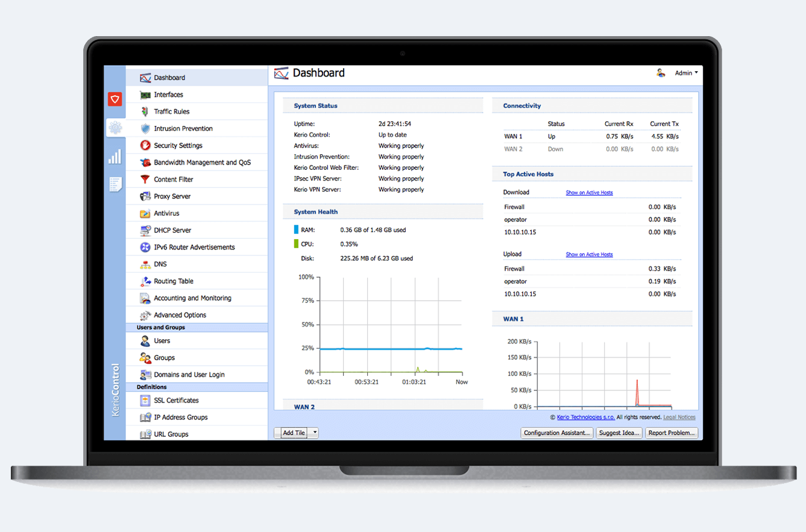Click the DHCP Server icon
The height and width of the screenshot is (532, 806).
[x=145, y=230]
